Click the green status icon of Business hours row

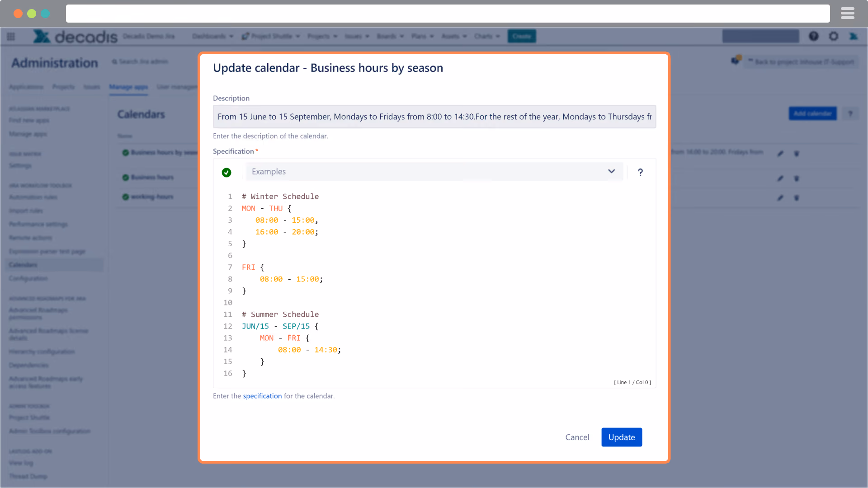pos(125,177)
